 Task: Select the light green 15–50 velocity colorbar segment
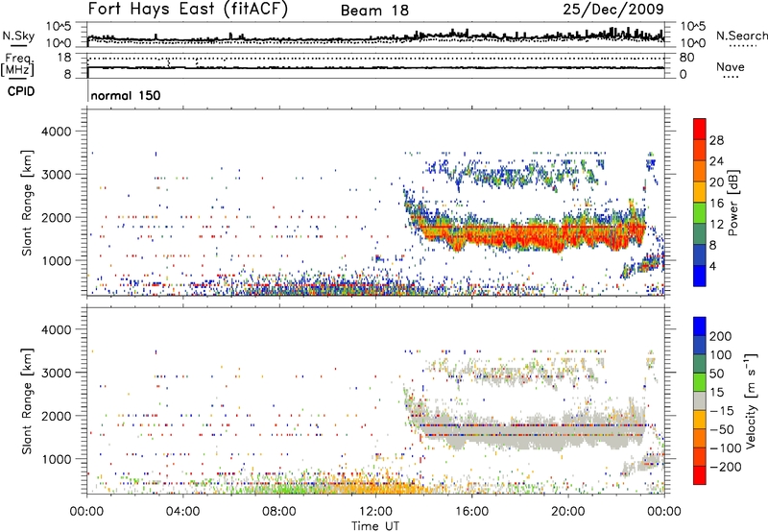(x=700, y=382)
